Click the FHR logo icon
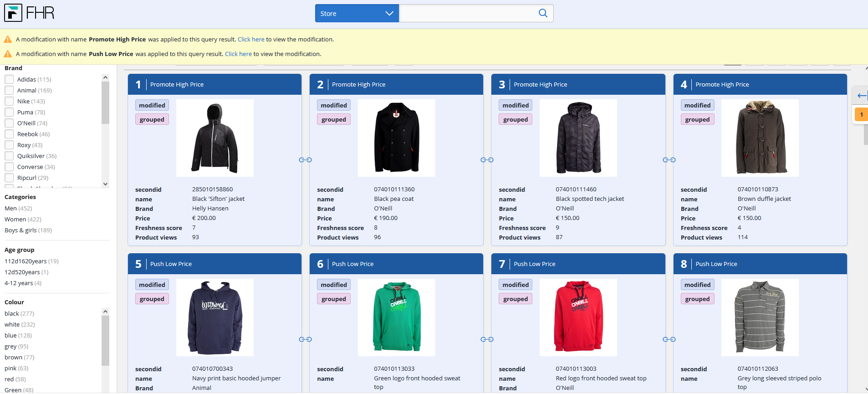The width and height of the screenshot is (868, 394). click(13, 13)
